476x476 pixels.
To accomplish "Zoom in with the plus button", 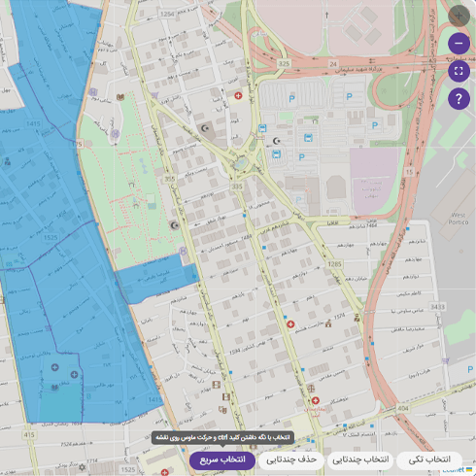I will pyautogui.click(x=459, y=16).
